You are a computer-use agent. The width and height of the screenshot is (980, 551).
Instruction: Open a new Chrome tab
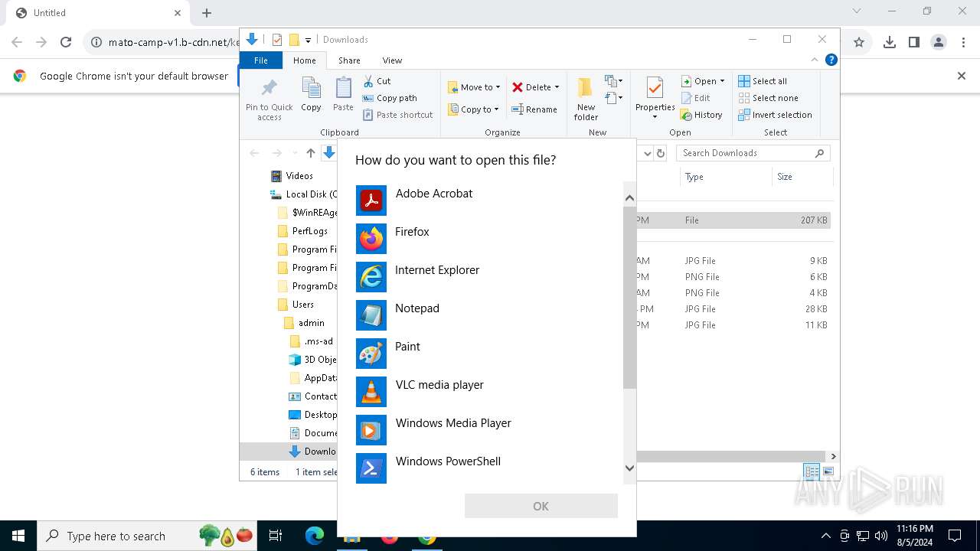pos(207,13)
